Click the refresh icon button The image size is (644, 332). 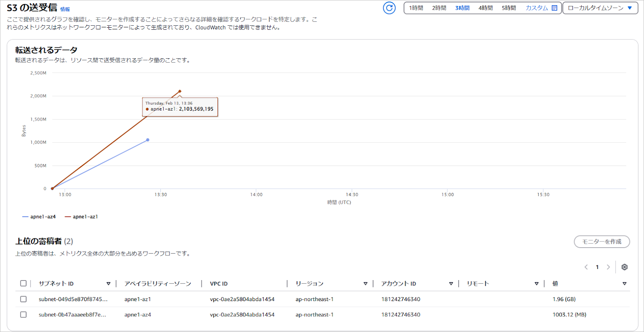pos(389,8)
